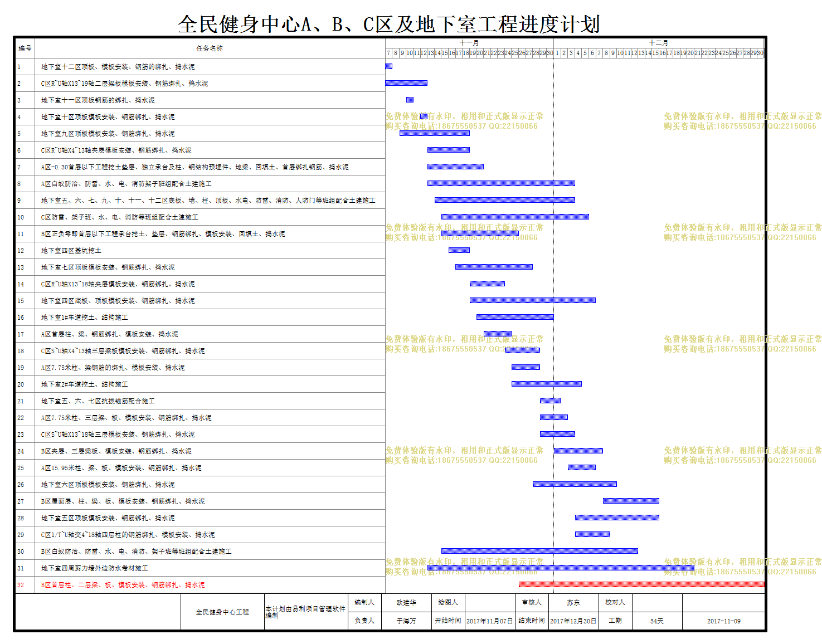Click the Gantt bar for task 24
The height and width of the screenshot is (644, 822).
[578, 451]
